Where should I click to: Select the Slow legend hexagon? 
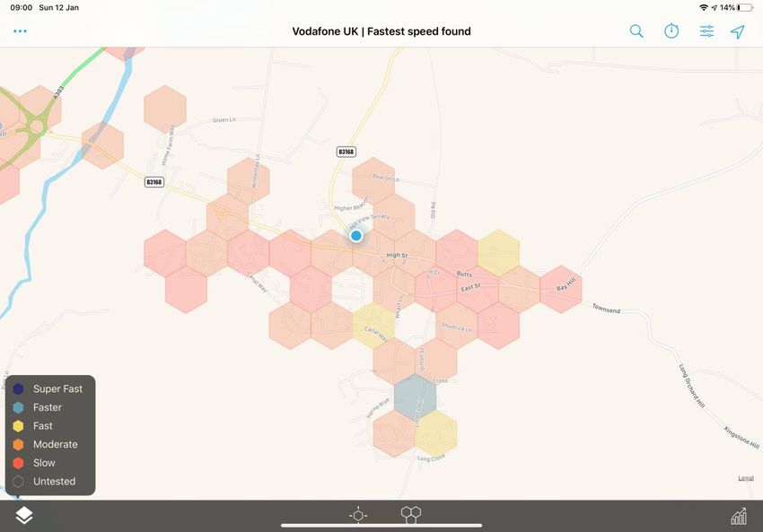click(18, 463)
